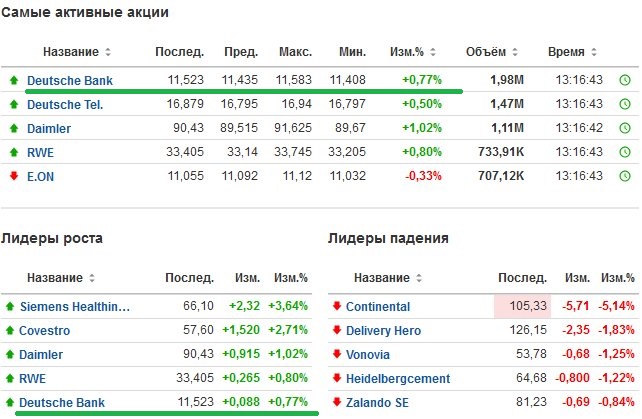Open Delivery Hero stock link
642x419 pixels.
[x=383, y=331]
